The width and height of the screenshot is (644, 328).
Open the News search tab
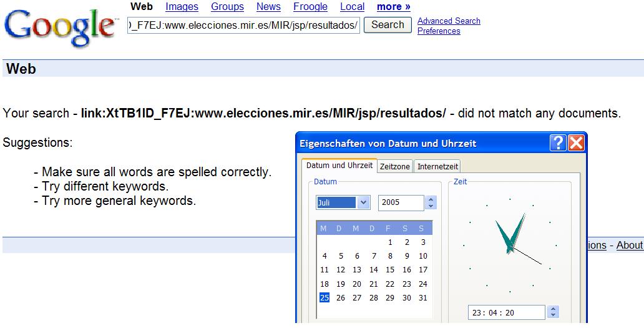[268, 7]
